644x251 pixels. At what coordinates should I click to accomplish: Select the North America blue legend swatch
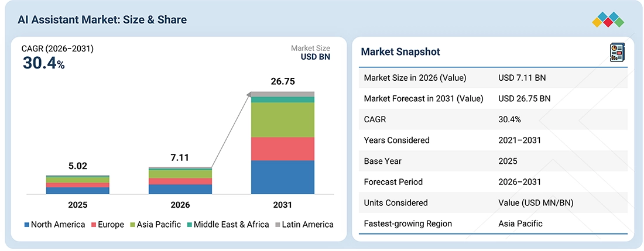point(27,225)
